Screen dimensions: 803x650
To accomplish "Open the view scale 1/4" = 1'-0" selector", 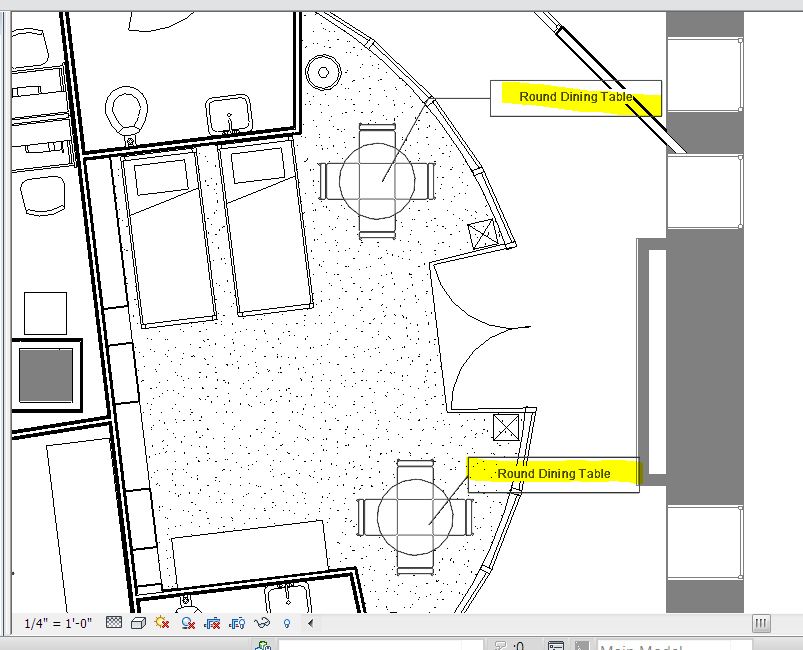I will click(x=58, y=623).
